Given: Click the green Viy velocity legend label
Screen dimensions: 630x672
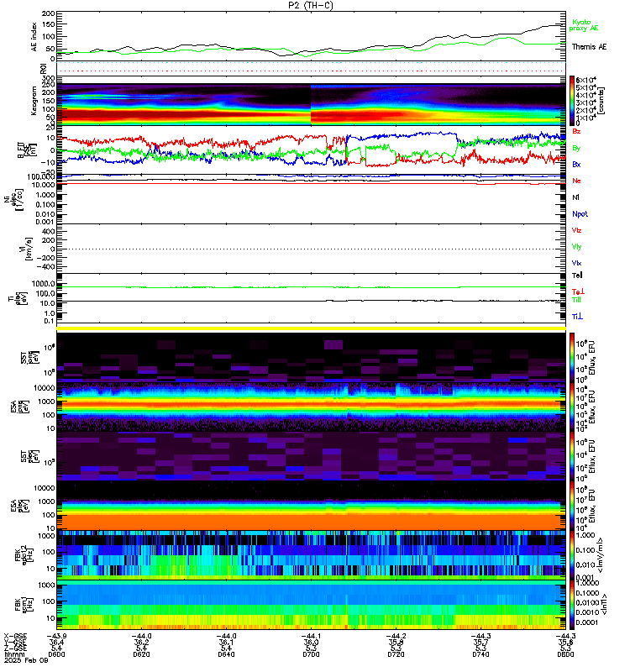Looking at the screenshot, I should point(576,247).
